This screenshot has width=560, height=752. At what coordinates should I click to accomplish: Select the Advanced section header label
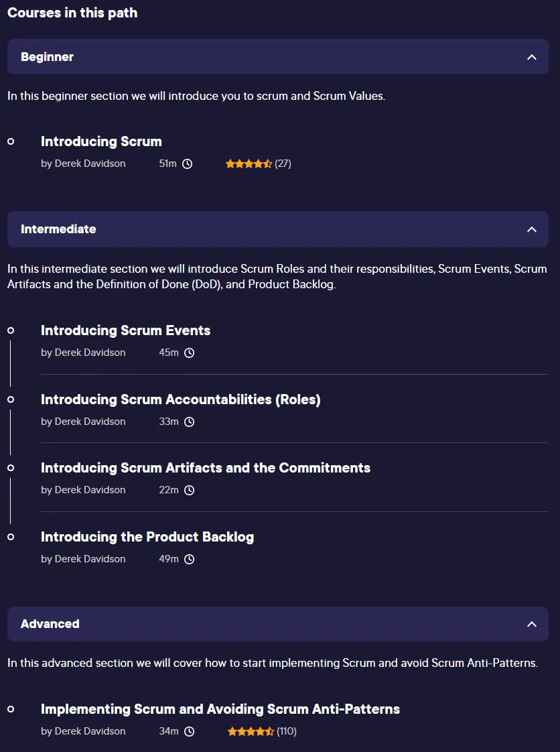[50, 624]
